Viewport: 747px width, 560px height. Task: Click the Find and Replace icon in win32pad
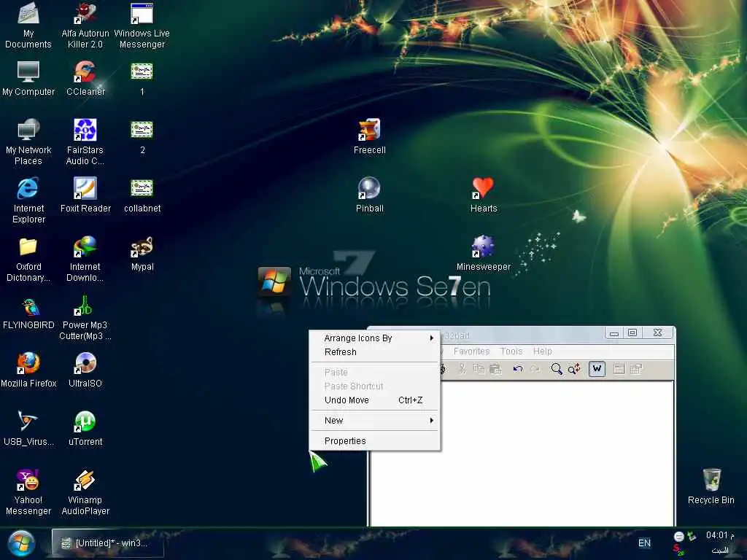click(x=574, y=369)
